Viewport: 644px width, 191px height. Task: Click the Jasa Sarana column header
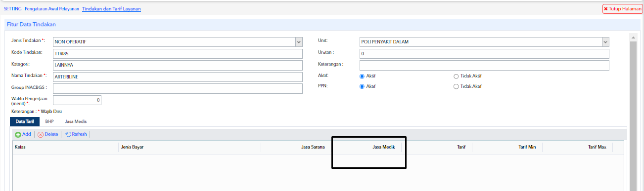tap(296, 147)
